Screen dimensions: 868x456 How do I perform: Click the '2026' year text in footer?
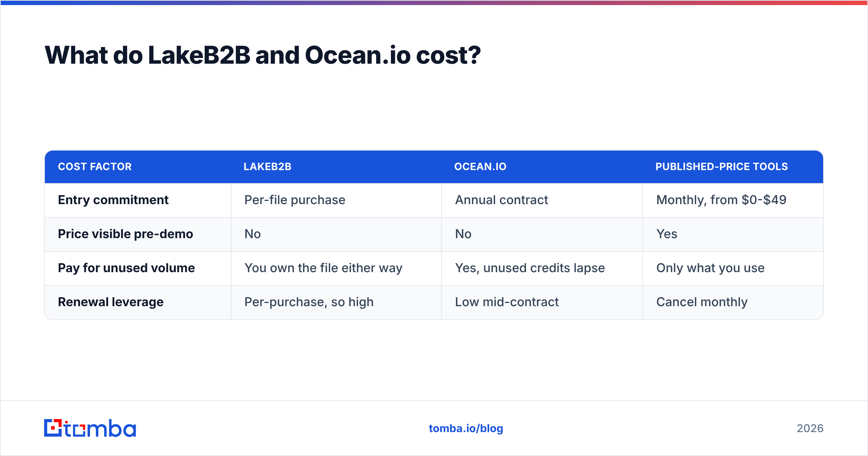(x=810, y=428)
